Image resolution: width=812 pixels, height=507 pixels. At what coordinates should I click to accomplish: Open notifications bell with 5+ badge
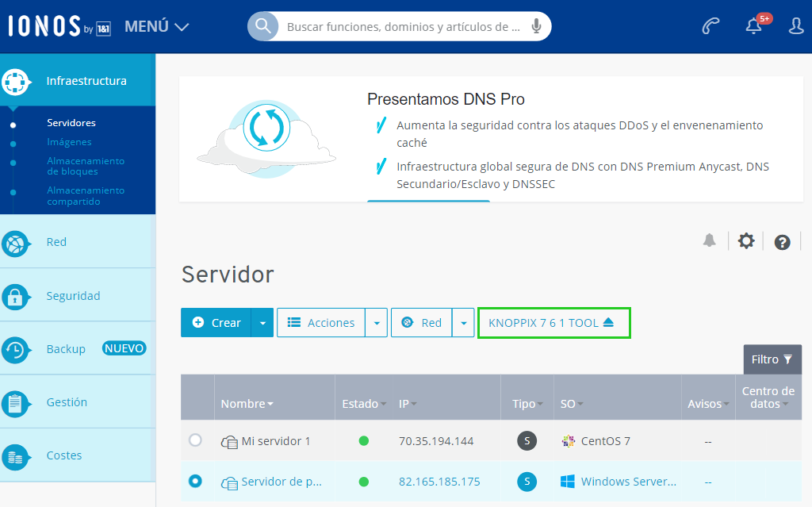[x=757, y=25]
